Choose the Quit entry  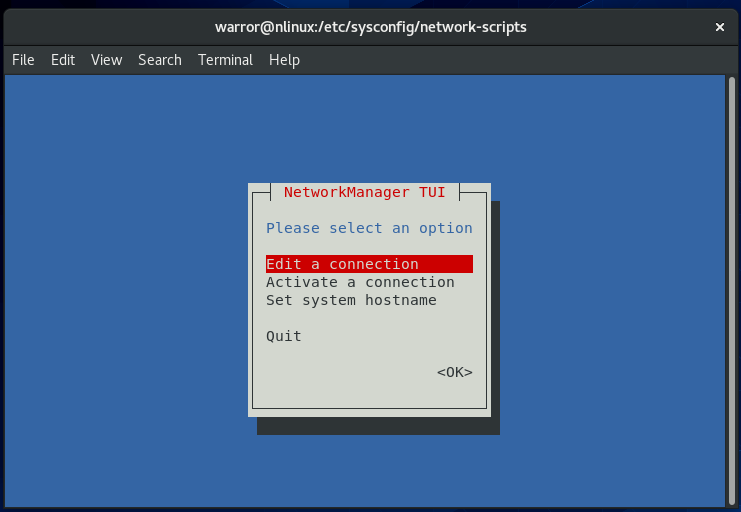[284, 336]
